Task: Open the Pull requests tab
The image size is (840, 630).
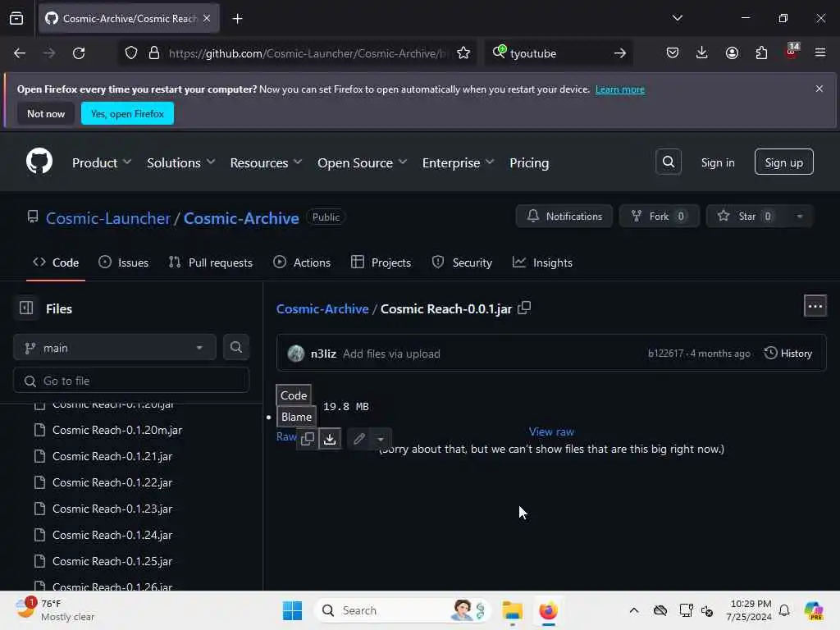Action: click(x=211, y=262)
